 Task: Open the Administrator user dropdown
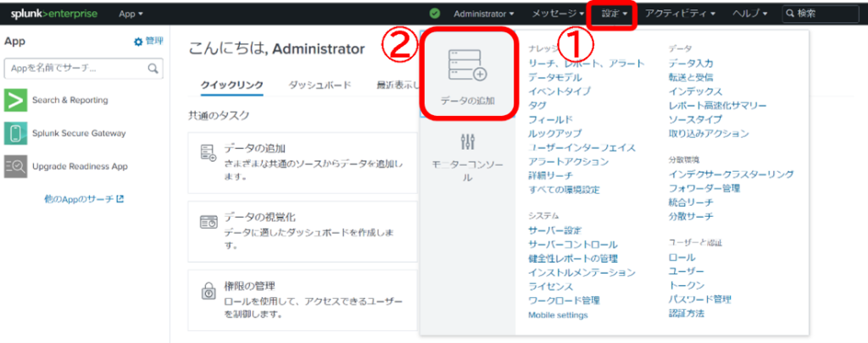coord(484,14)
